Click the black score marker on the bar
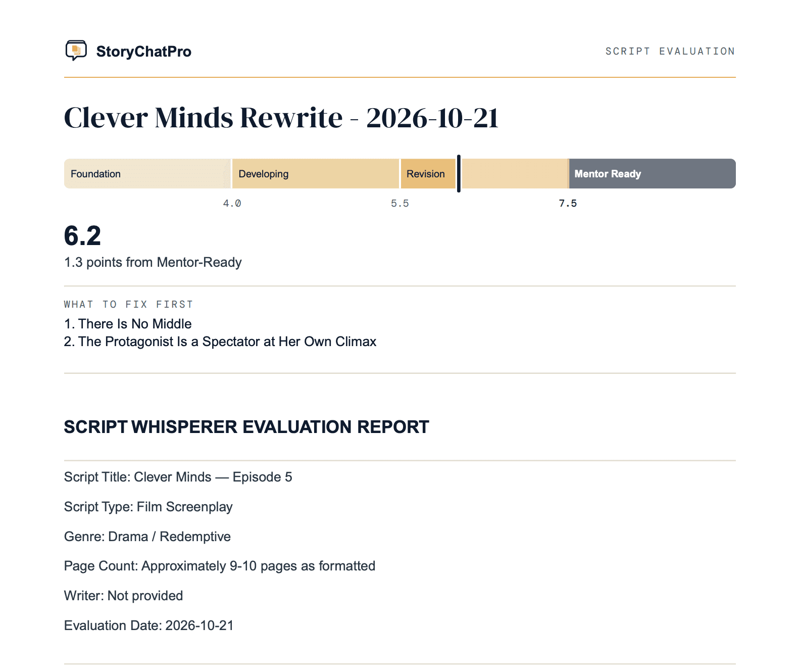Viewport: 799px width, 672px height. 459,174
